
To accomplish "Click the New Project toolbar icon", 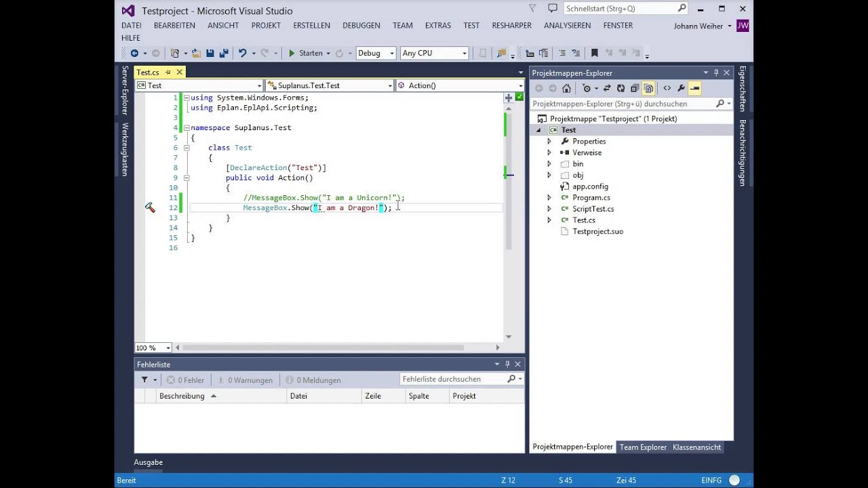I will [175, 53].
